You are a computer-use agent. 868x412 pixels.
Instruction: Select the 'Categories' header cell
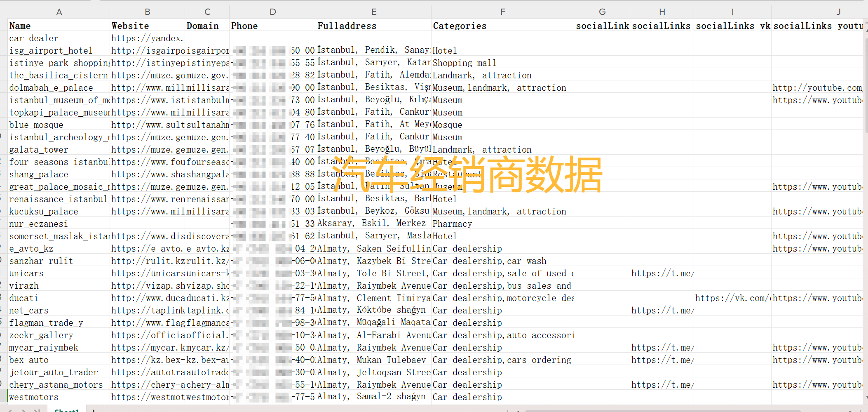503,26
